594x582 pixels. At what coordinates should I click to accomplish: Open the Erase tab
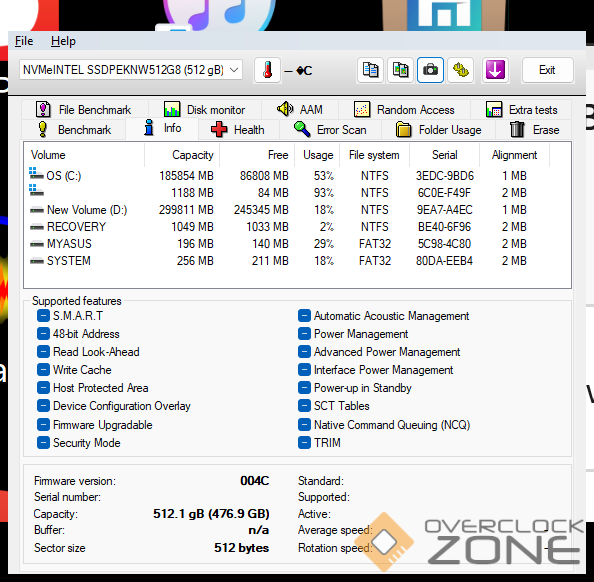[535, 130]
